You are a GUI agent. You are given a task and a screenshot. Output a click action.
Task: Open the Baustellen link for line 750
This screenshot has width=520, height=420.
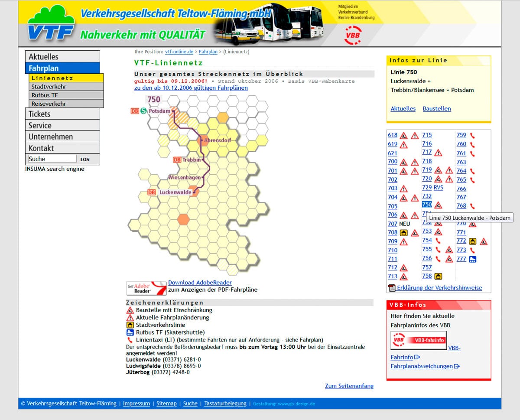[x=436, y=109]
